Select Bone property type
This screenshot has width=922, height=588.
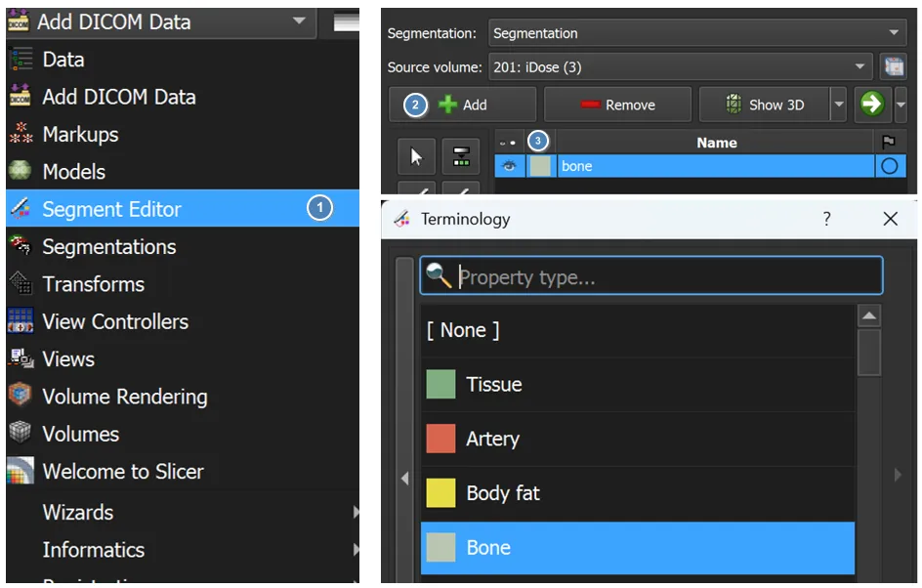638,547
